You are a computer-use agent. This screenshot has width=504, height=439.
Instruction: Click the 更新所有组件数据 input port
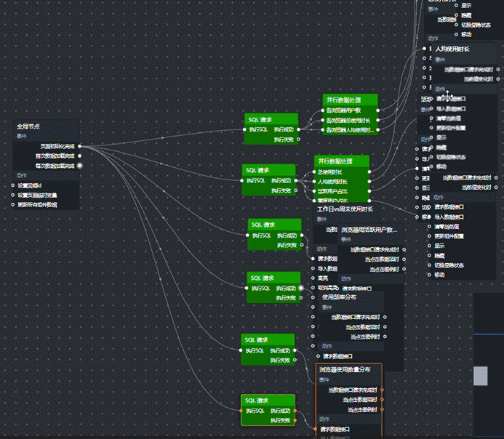13,204
